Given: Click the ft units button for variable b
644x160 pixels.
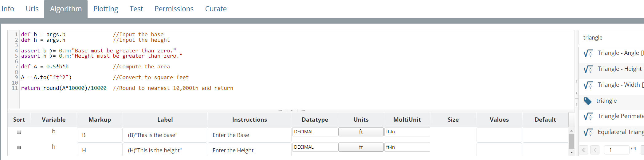Looking at the screenshot, I should point(361,132).
